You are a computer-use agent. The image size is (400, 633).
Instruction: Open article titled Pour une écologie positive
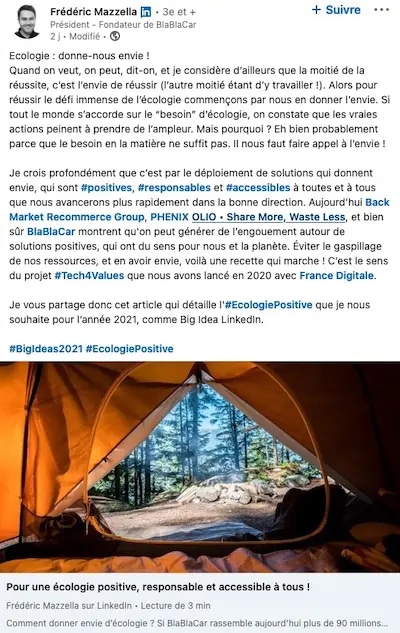click(x=158, y=587)
